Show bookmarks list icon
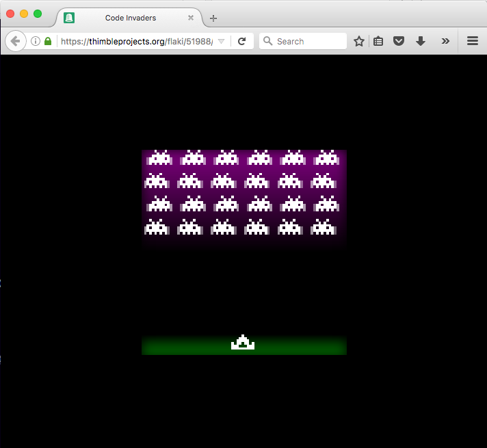The height and width of the screenshot is (448, 487). point(378,41)
